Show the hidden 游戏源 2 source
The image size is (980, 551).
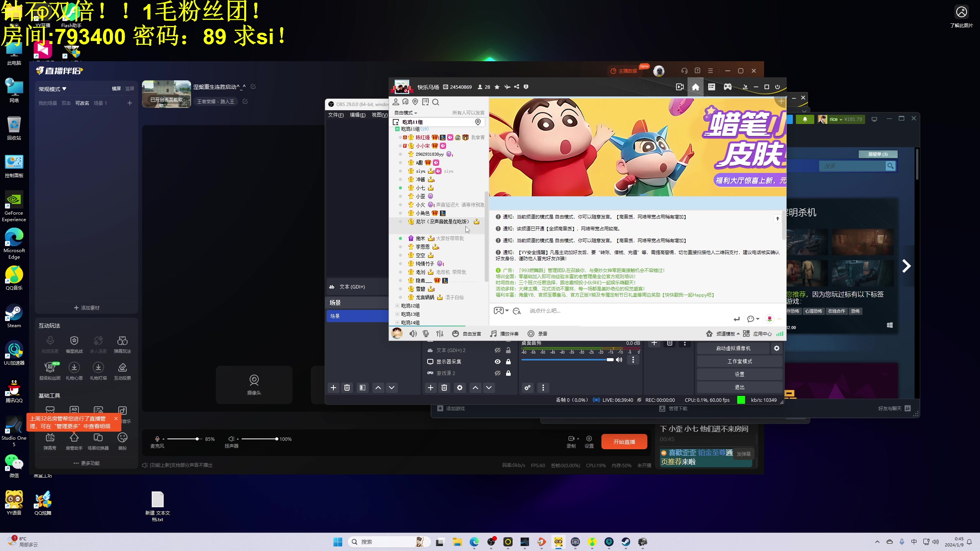pyautogui.click(x=498, y=373)
